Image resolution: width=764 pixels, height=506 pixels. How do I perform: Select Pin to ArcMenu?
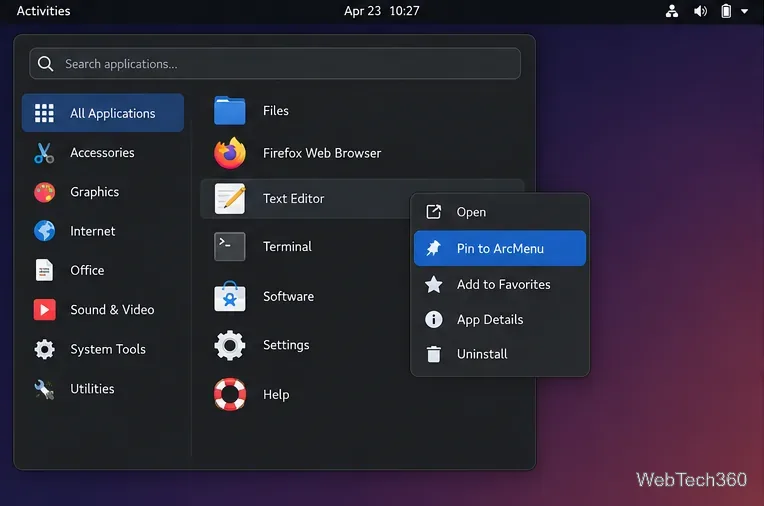[500, 248]
